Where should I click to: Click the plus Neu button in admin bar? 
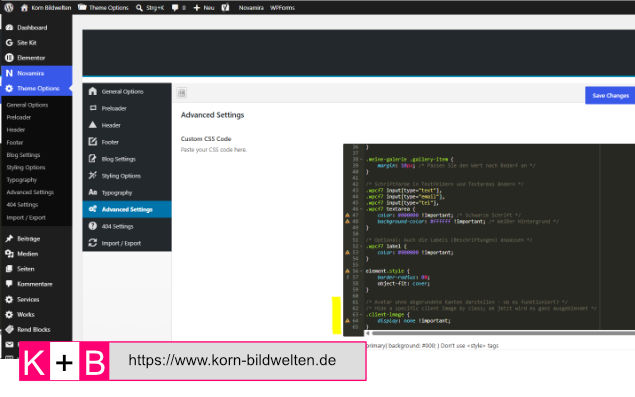pos(204,8)
